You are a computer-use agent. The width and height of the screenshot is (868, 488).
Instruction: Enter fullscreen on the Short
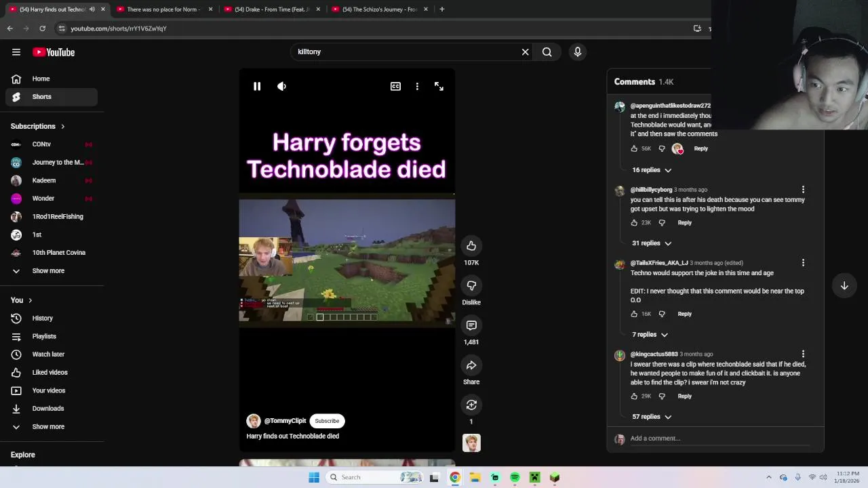click(x=439, y=86)
